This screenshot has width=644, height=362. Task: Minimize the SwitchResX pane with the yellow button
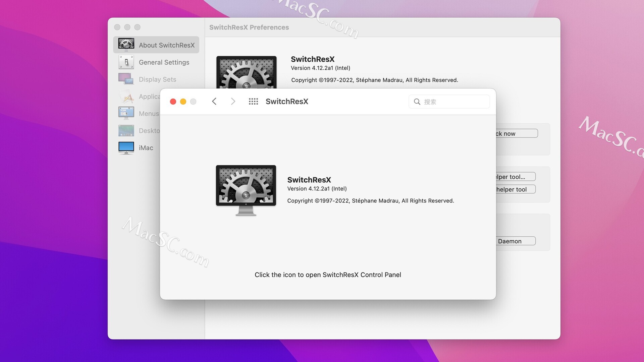pyautogui.click(x=183, y=102)
